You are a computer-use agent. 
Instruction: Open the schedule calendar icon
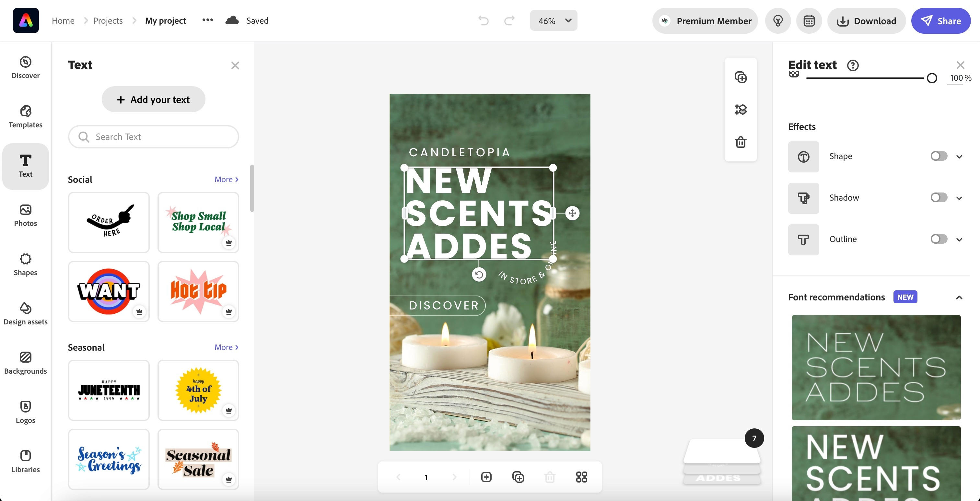click(809, 21)
